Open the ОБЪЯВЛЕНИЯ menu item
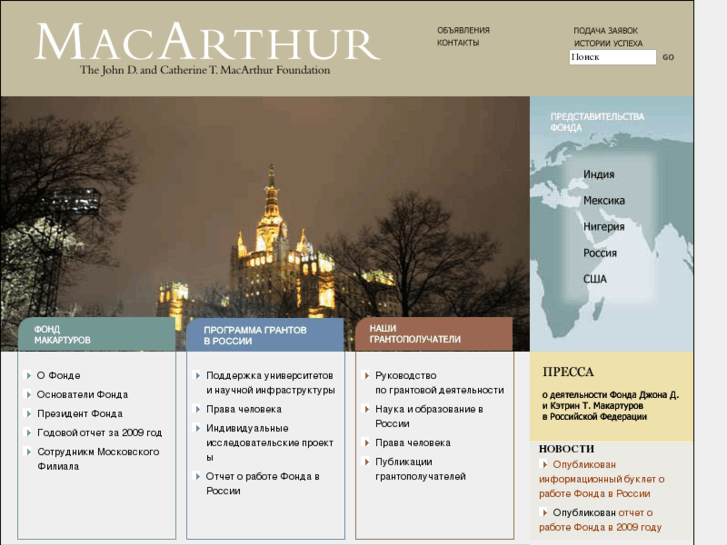This screenshot has height=545, width=727. tap(463, 30)
